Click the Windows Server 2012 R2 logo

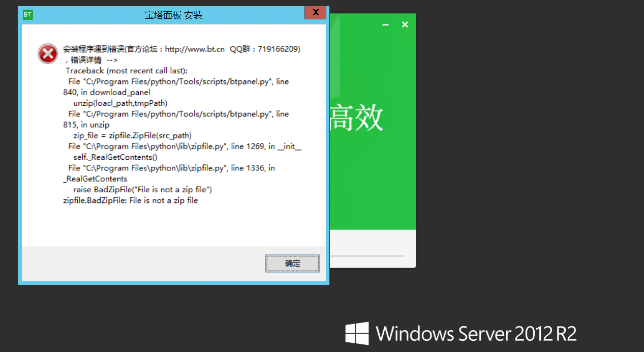tap(461, 334)
